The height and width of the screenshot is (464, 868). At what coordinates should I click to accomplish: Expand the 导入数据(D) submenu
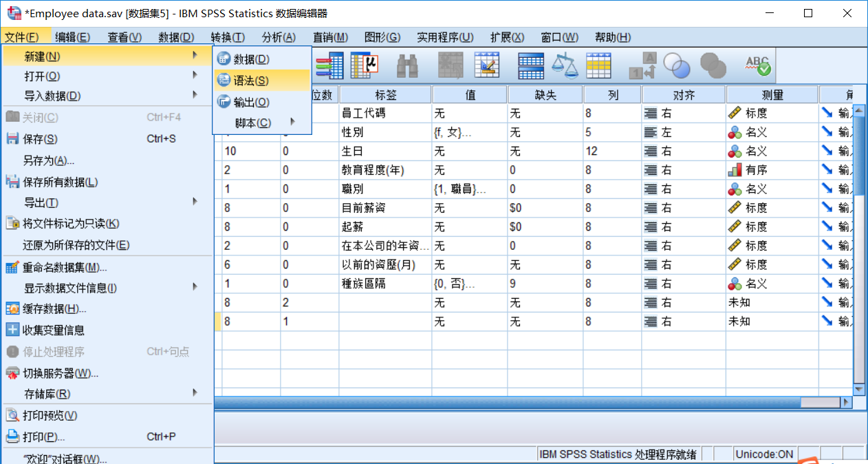pyautogui.click(x=107, y=96)
